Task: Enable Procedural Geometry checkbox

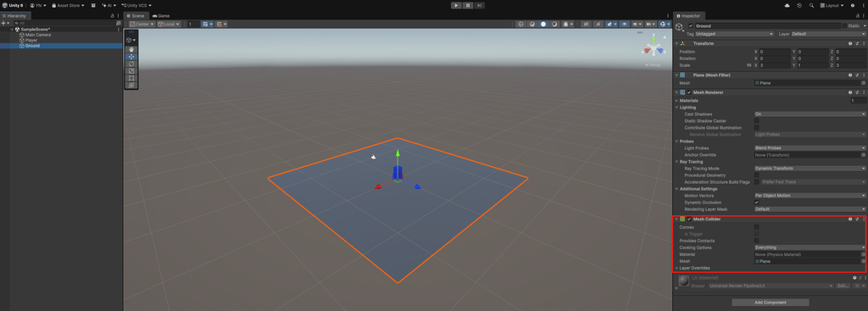Action: click(x=757, y=175)
